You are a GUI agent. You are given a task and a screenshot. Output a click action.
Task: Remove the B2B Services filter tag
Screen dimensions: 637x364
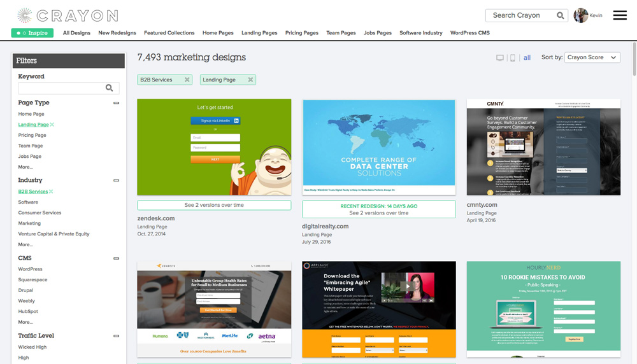pyautogui.click(x=187, y=80)
